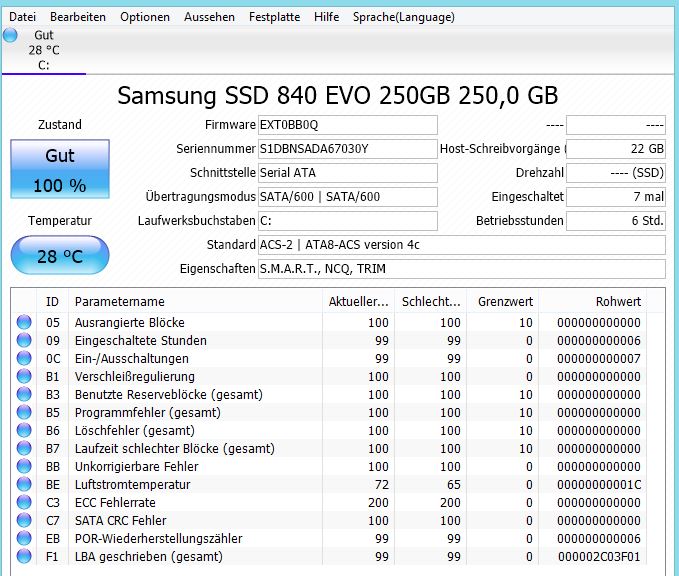Screen dimensions: 679x576
Task: Click the Eigenschaften field S.M.A.R.T., NCQ, TRIM
Action: click(x=462, y=269)
